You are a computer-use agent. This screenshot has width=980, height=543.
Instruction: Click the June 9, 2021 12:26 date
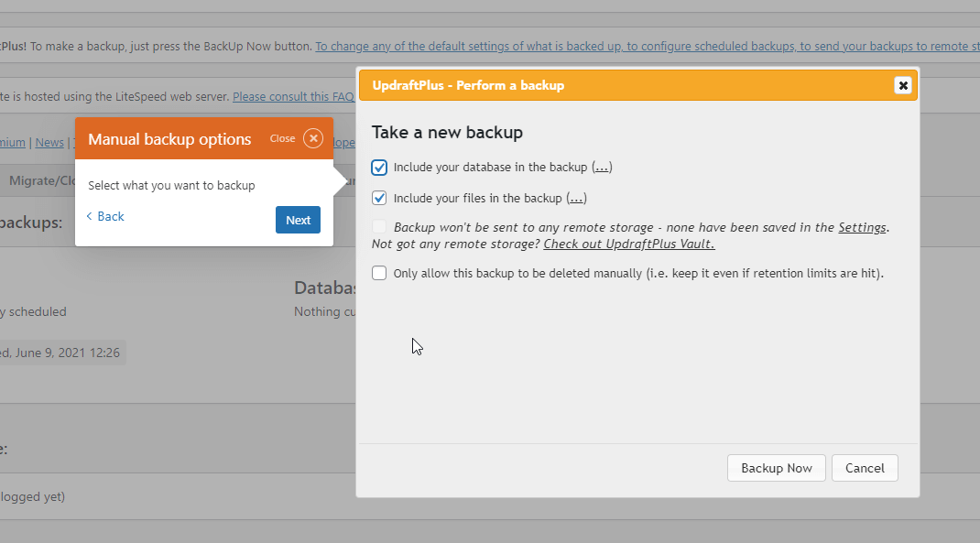(x=68, y=353)
